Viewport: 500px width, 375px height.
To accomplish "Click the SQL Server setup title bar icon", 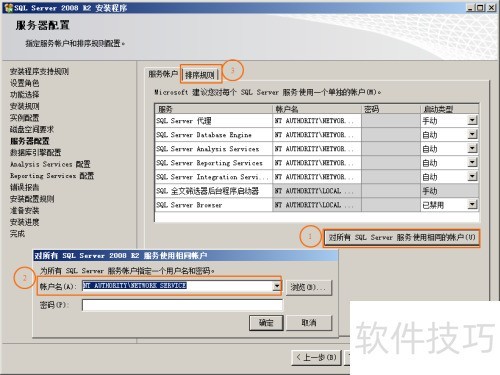I will coord(9,8).
